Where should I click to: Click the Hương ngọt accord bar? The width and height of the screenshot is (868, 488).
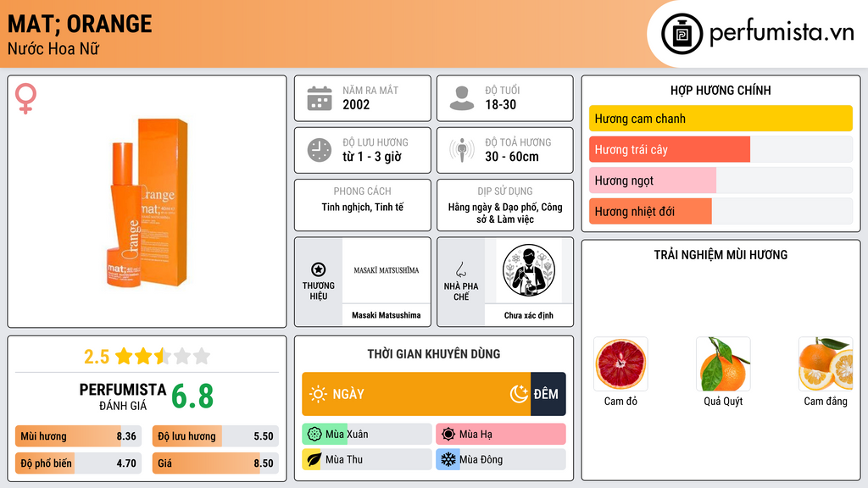[x=721, y=180]
